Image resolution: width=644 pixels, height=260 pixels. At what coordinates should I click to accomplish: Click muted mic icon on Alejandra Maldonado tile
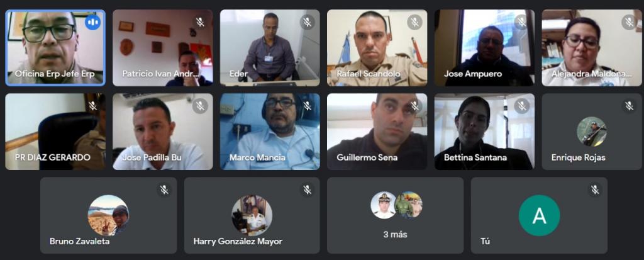coord(629,22)
